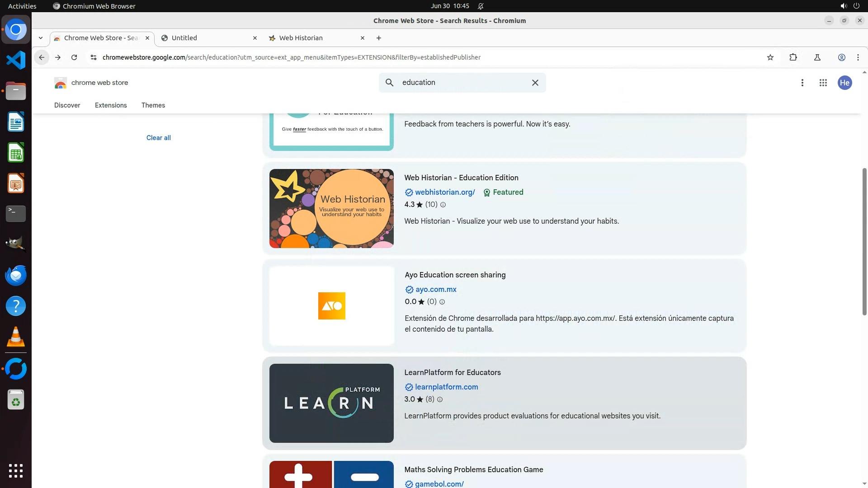Open the Extensions puzzle icon
This screenshot has width=868, height=488.
(x=793, y=57)
